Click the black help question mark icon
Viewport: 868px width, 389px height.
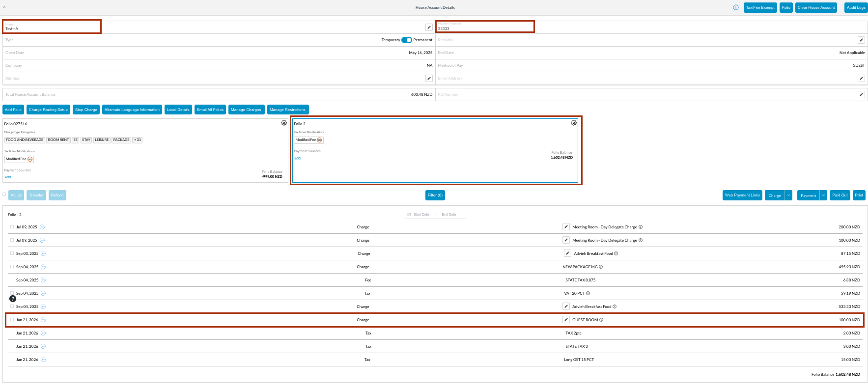(13, 299)
